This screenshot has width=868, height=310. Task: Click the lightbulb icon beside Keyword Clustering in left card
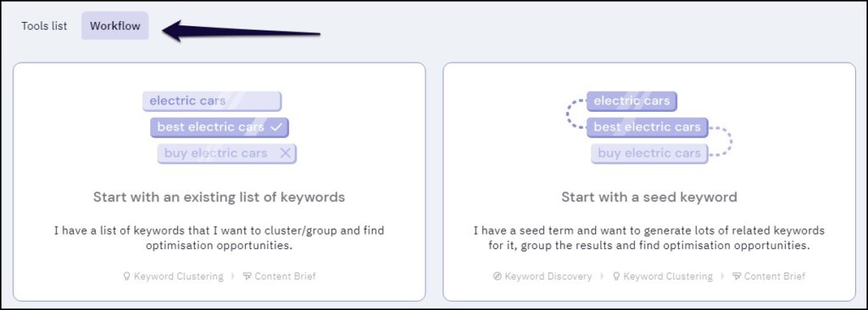pyautogui.click(x=127, y=276)
